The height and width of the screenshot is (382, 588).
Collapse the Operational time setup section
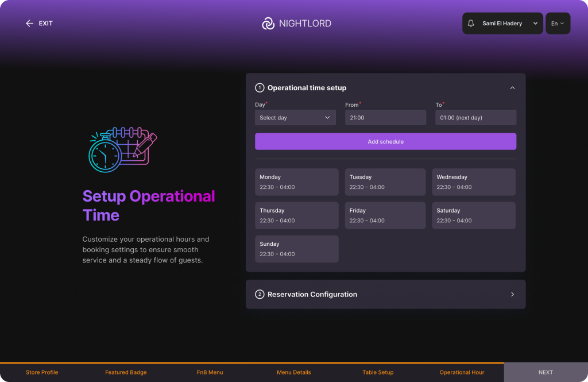512,88
